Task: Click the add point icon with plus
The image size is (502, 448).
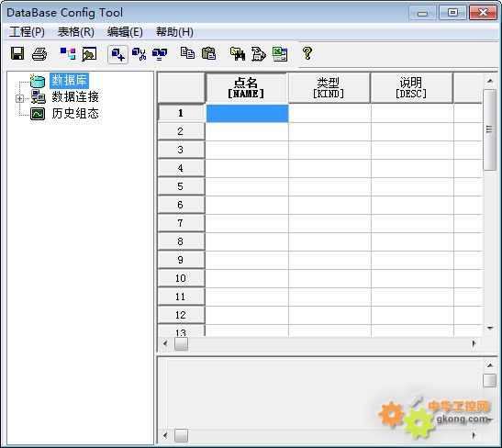Action: [x=117, y=54]
